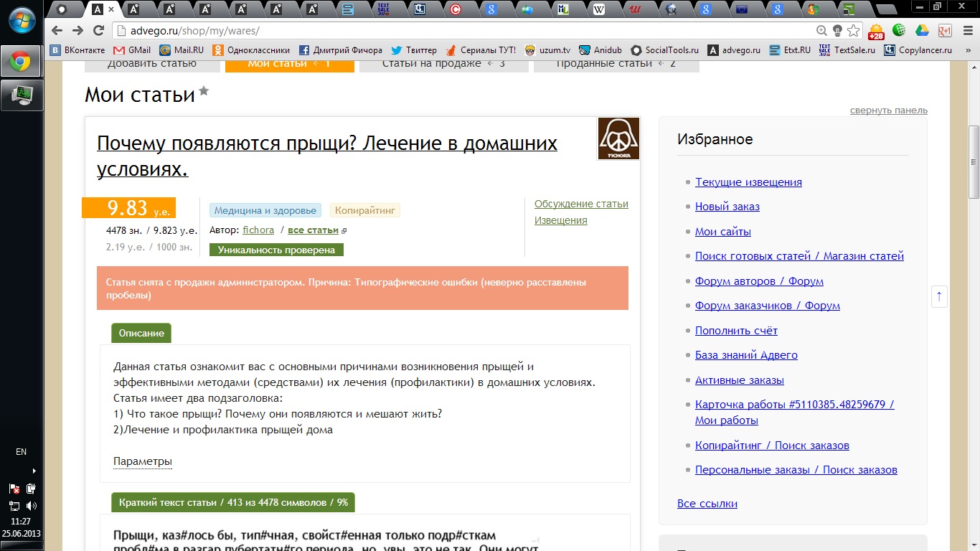Open the ВКонтакте bookmark
Viewport: 980px width, 551px height.
77,50
